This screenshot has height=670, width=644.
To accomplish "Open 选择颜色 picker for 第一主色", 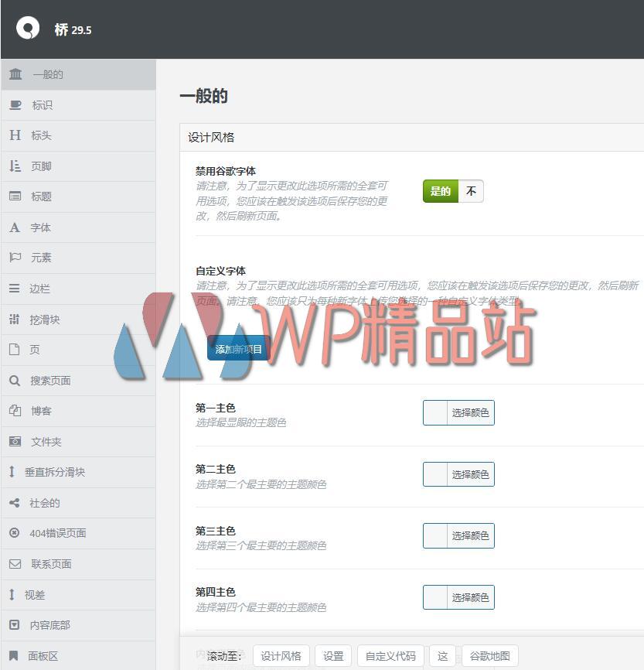I will [x=470, y=413].
